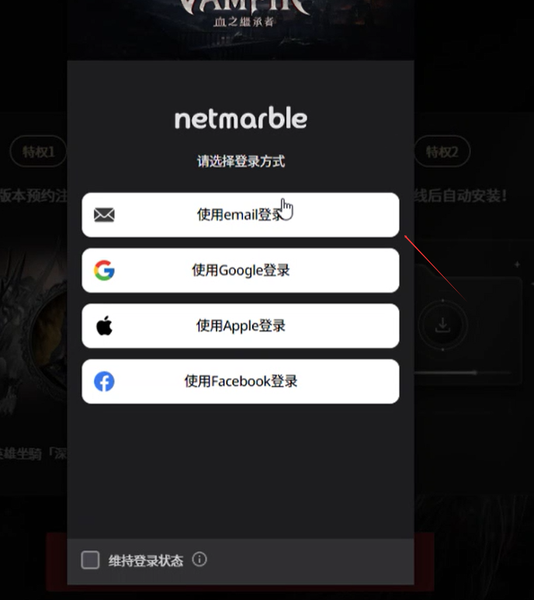Enable the 维持登录状态 checkbox

point(90,560)
